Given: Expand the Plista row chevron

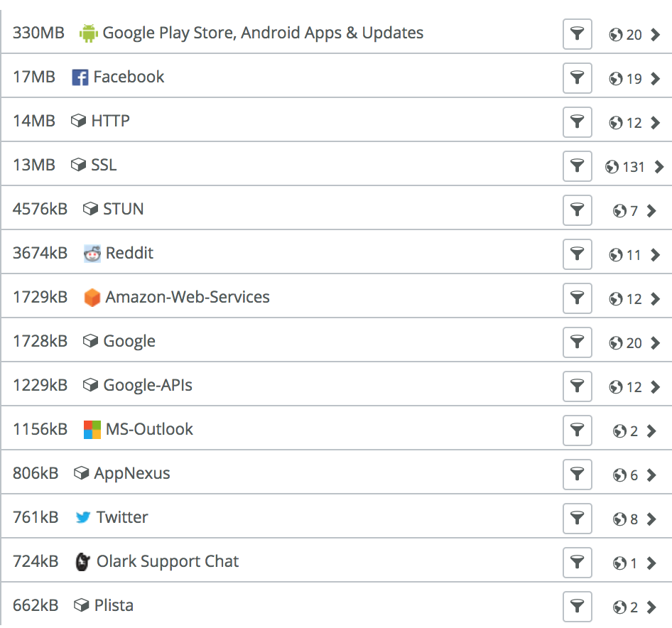Looking at the screenshot, I should [652, 607].
